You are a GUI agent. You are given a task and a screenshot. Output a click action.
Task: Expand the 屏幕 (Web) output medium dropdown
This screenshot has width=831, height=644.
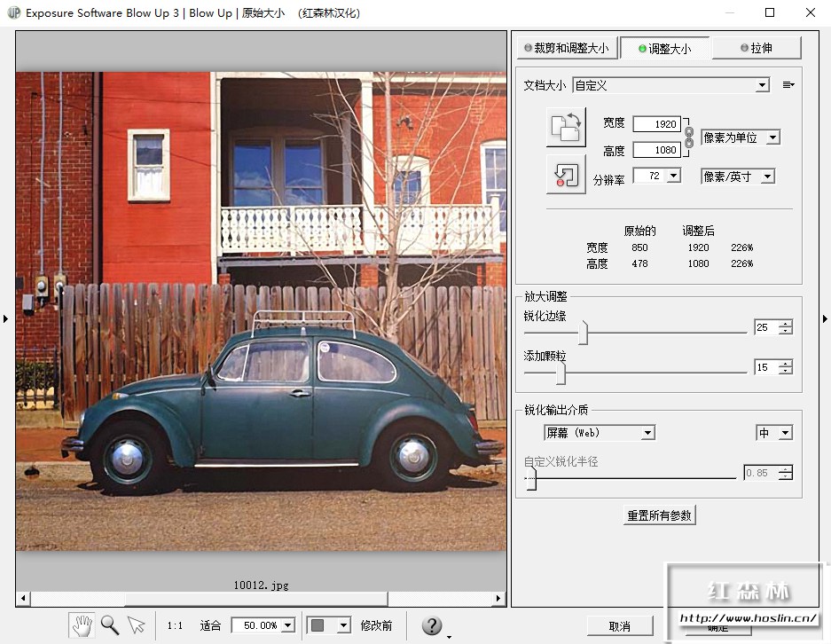[x=647, y=433]
